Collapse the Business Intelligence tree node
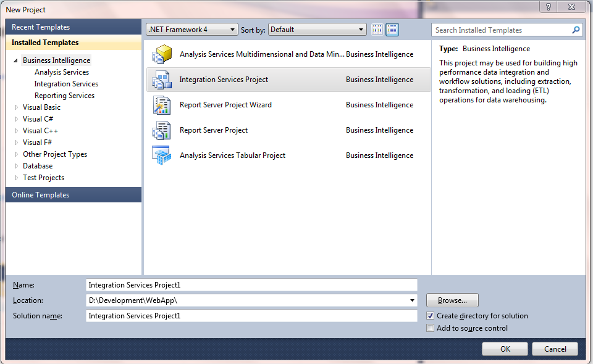 click(x=16, y=60)
